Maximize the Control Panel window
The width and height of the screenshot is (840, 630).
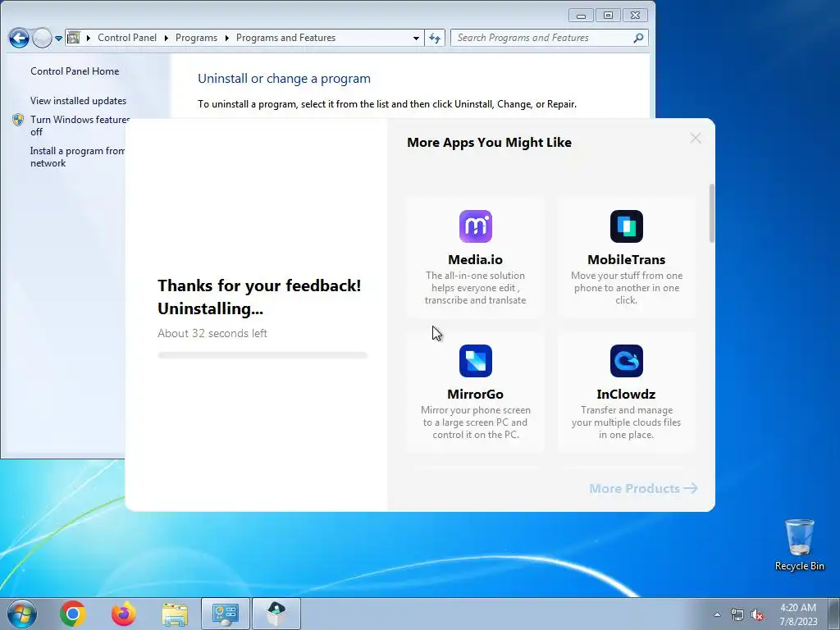tap(608, 16)
